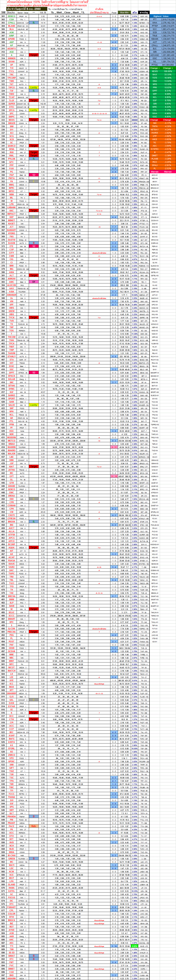Click the Sector Value column header
The width and height of the screenshot is (176, 980).
click(23, 13)
